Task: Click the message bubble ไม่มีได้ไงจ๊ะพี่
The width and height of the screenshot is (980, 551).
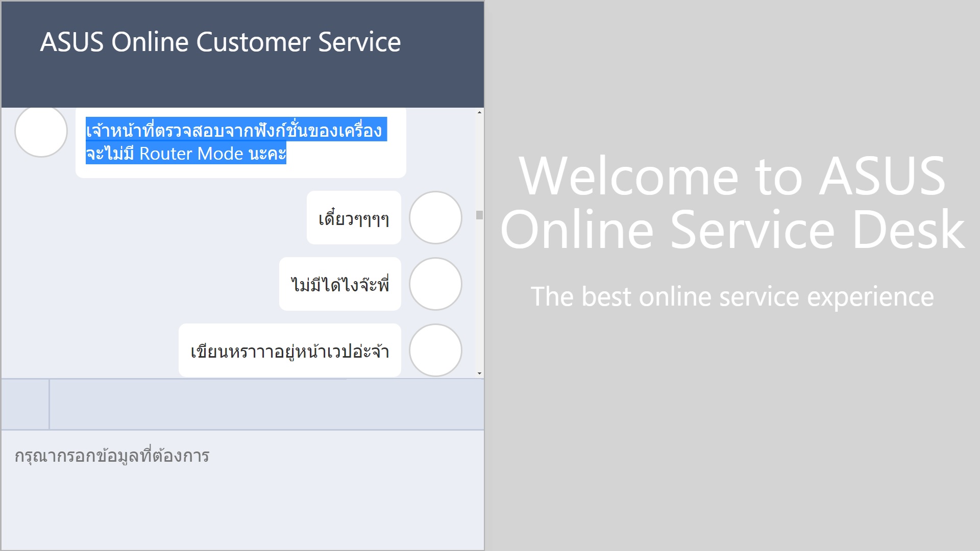Action: click(340, 284)
